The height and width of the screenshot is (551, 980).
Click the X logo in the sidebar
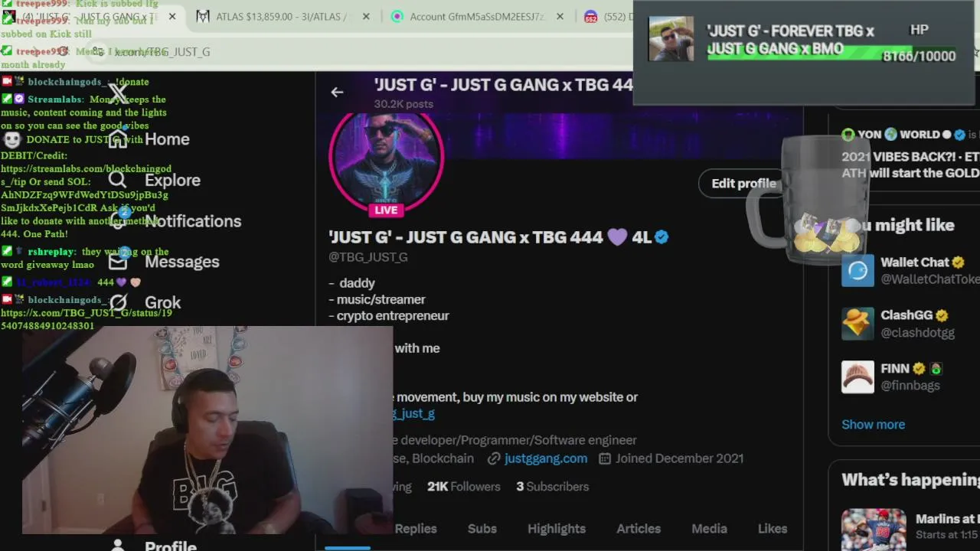pyautogui.click(x=117, y=93)
